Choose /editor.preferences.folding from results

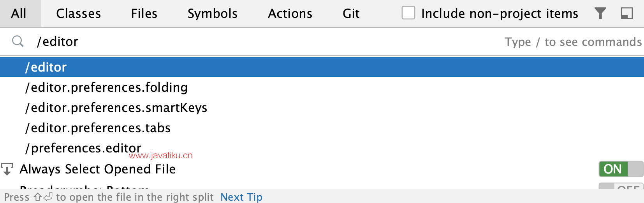[322, 87]
